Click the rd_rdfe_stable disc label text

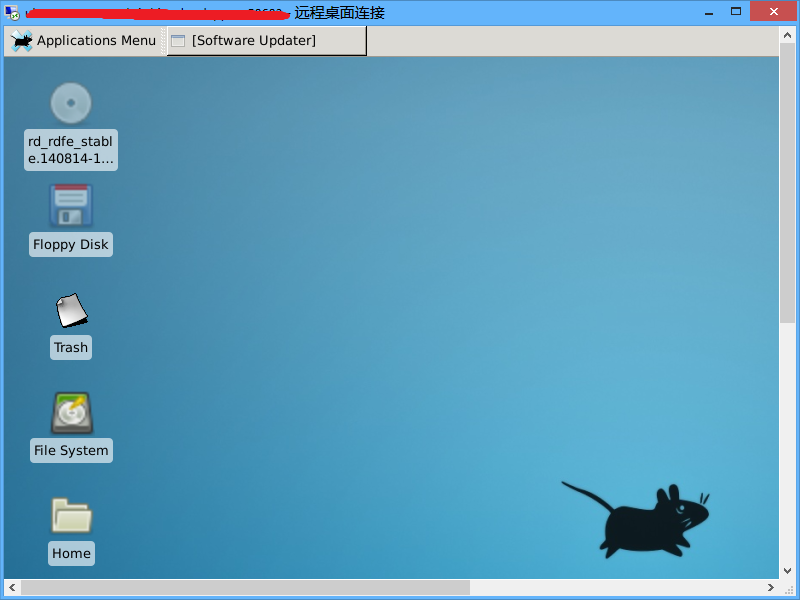pos(71,150)
